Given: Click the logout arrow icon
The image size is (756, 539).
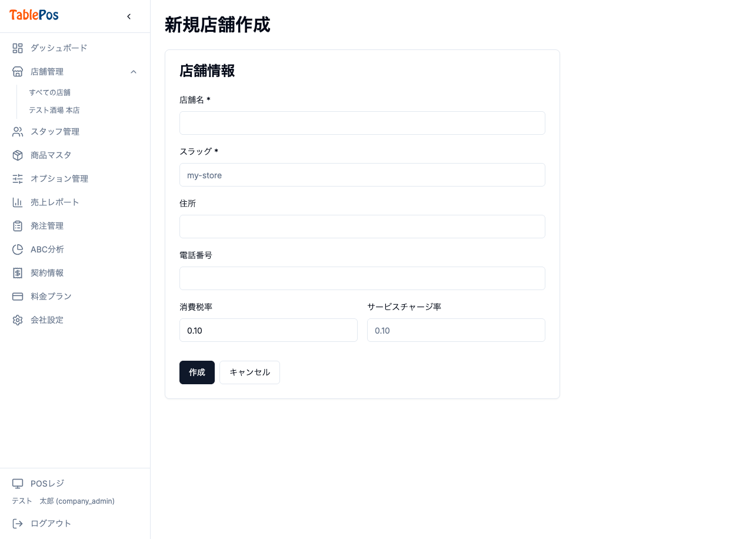Looking at the screenshot, I should coord(18,524).
